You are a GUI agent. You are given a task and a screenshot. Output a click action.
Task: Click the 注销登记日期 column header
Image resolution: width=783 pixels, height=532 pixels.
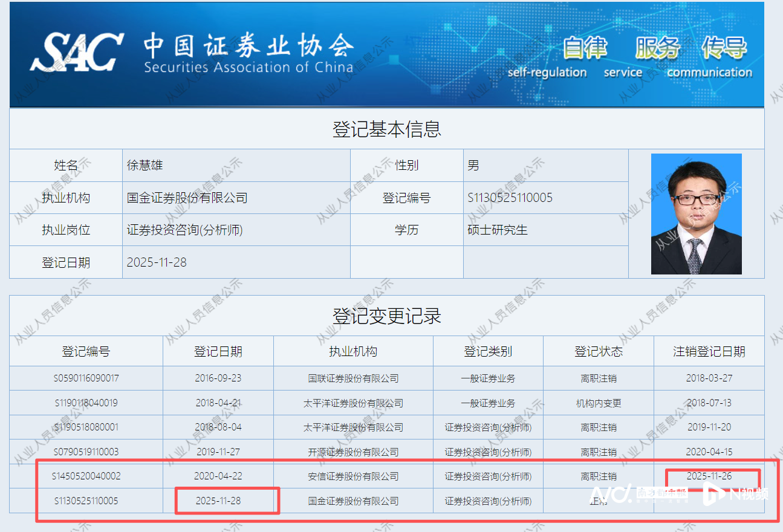pos(709,351)
